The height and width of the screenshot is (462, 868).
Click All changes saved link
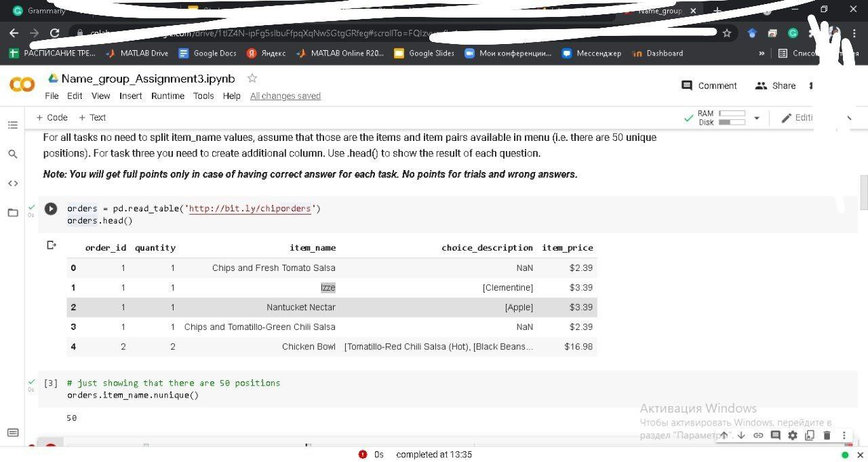285,96
